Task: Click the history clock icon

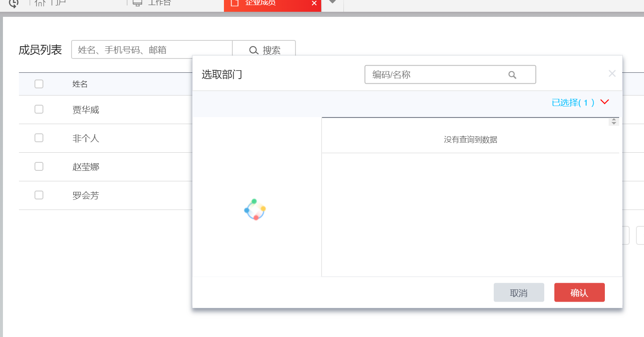Action: pyautogui.click(x=13, y=3)
